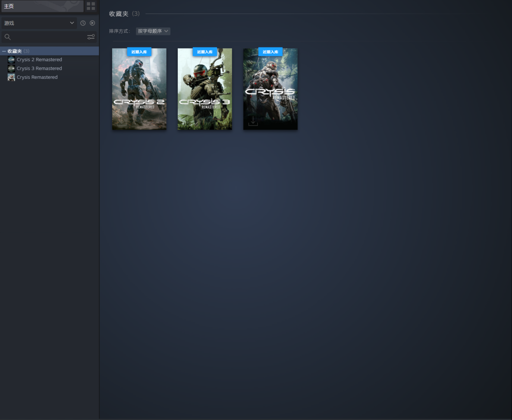Select Crysis 2 Remastered in game list
The image size is (512, 420).
[x=39, y=60]
